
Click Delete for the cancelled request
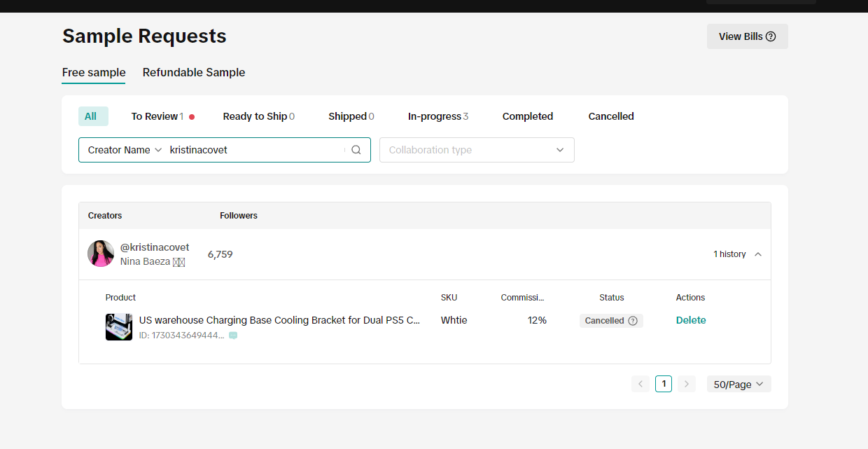(x=691, y=320)
